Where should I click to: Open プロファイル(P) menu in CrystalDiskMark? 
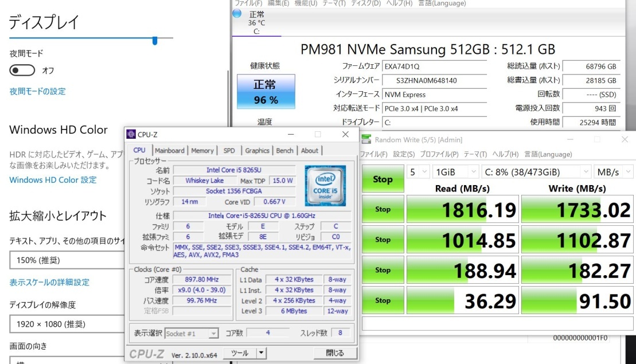click(x=439, y=154)
